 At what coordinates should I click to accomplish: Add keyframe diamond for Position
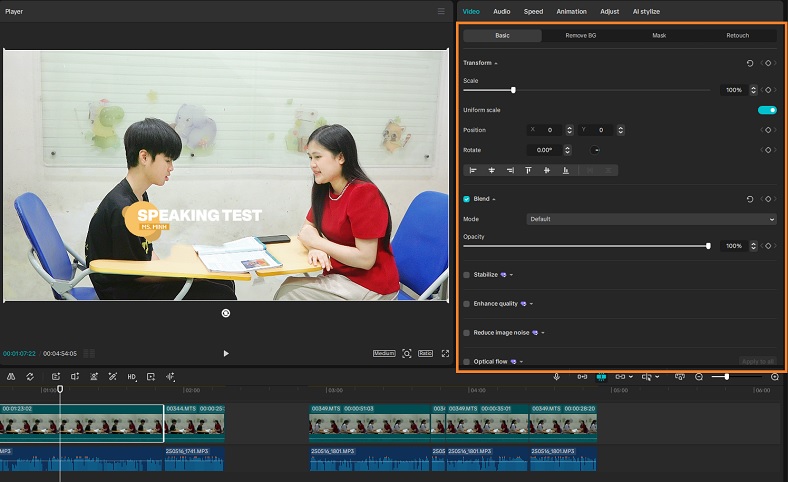pos(768,130)
